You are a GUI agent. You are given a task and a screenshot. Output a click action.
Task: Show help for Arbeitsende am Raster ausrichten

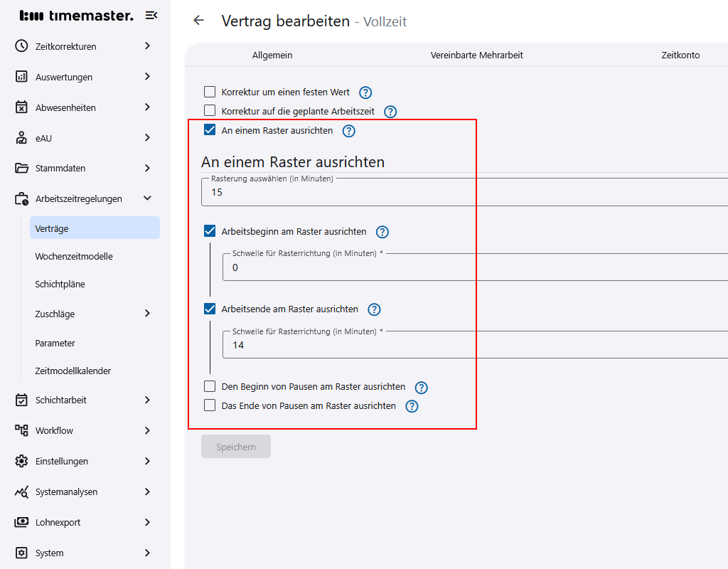coord(374,309)
